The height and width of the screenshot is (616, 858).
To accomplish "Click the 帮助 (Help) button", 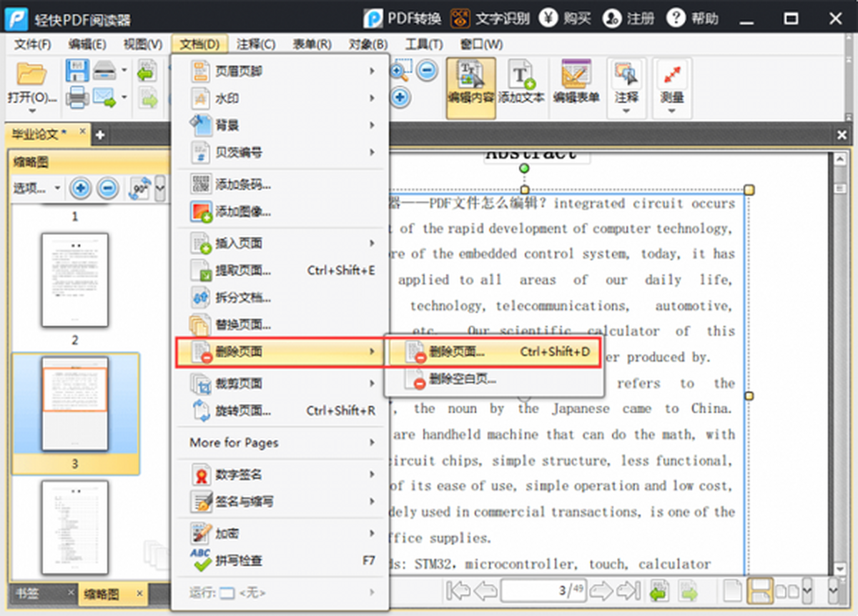I will click(693, 18).
